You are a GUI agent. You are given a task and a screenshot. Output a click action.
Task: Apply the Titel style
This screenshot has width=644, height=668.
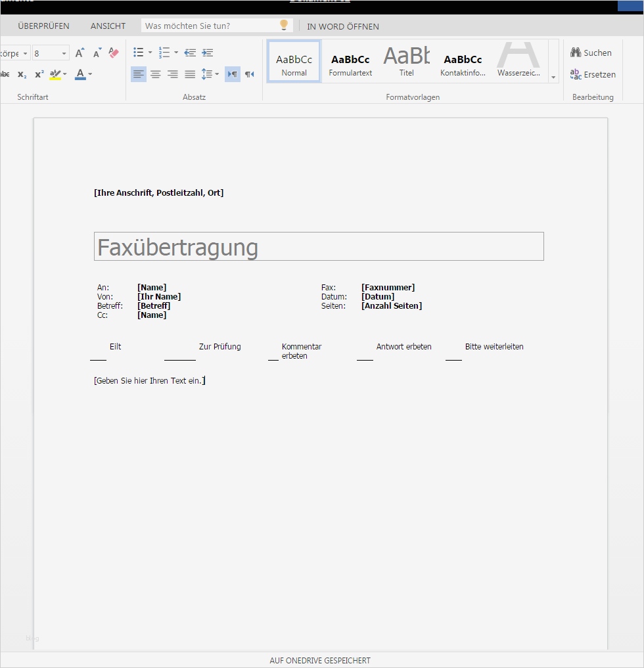click(x=406, y=60)
